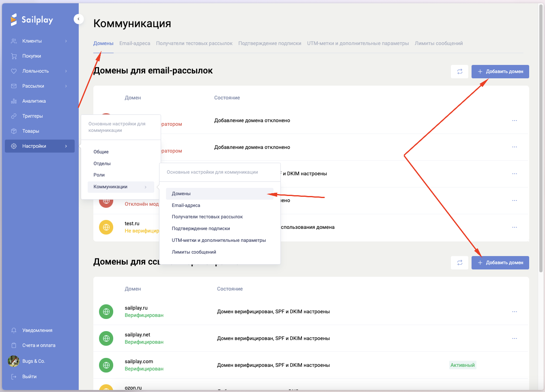Viewport: 545px width, 392px height.
Task: Expand the Лояльность sidebar section
Action: coord(66,71)
